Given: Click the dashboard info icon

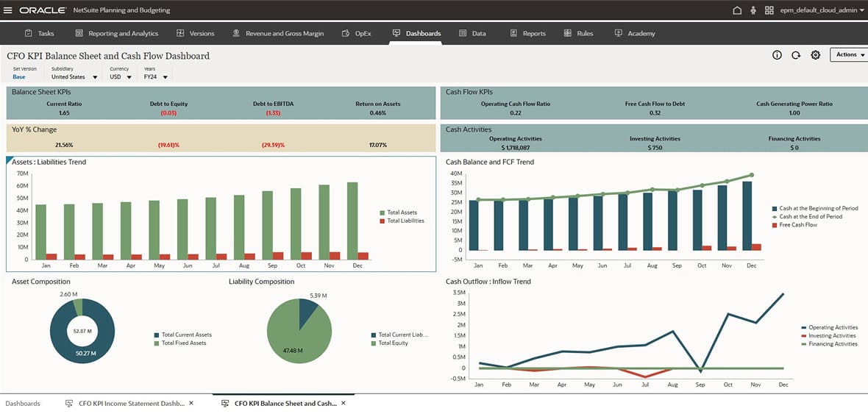Looking at the screenshot, I should point(777,55).
